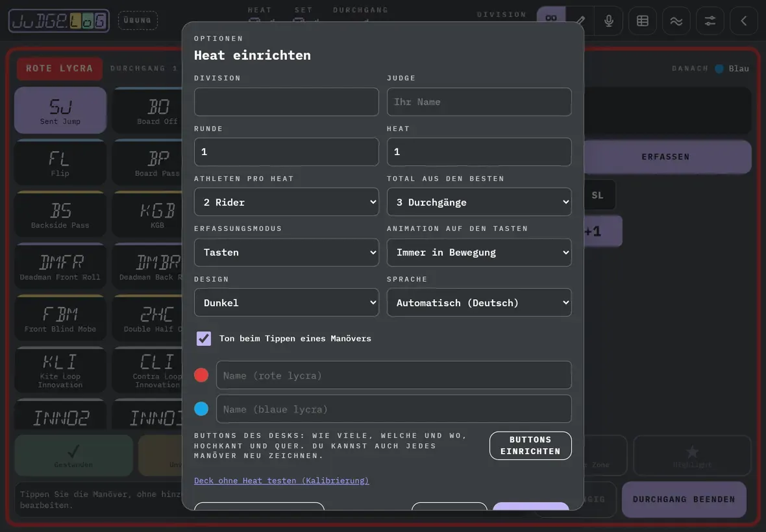The width and height of the screenshot is (766, 532).
Task: Toggle the Übung mode badge
Action: point(138,21)
